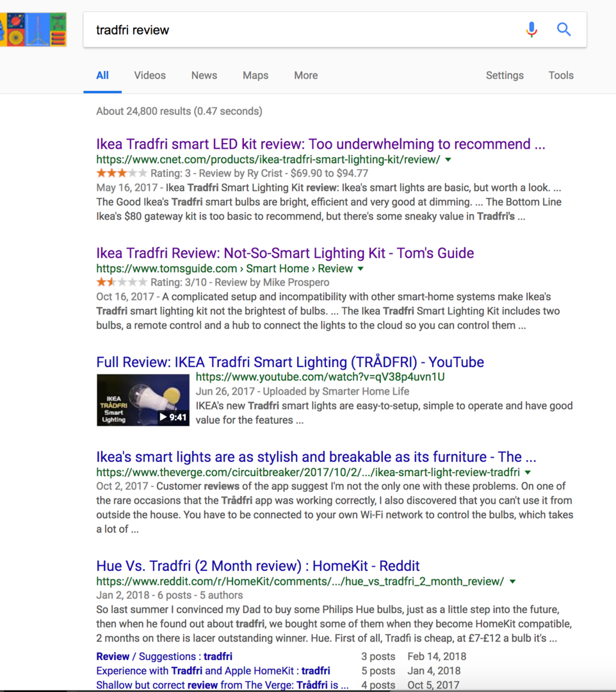Play the YouTube video thumbnail
616x692 pixels.
point(143,400)
